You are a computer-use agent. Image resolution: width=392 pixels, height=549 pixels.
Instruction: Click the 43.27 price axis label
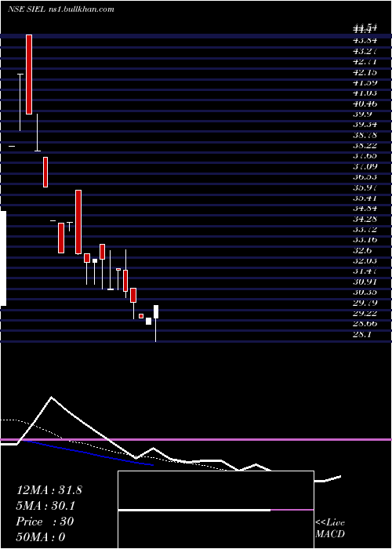point(365,51)
